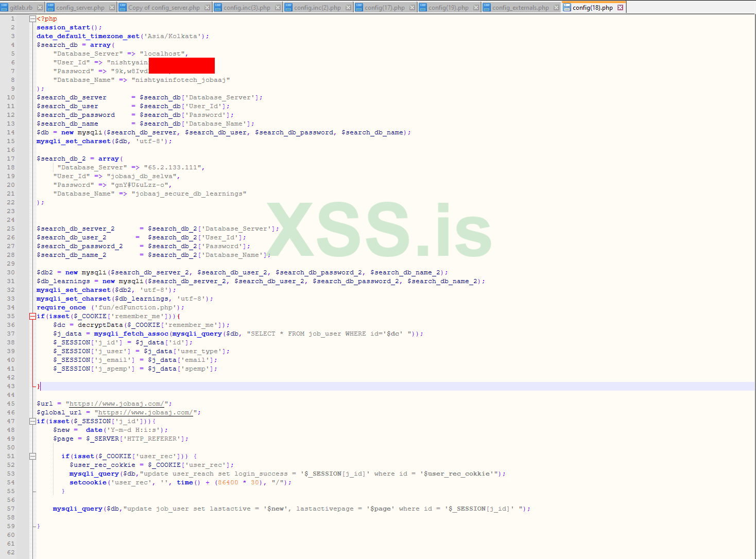The image size is (756, 559).
Task: Click the file icon on the config_externals.php tab
Action: tap(487, 7)
